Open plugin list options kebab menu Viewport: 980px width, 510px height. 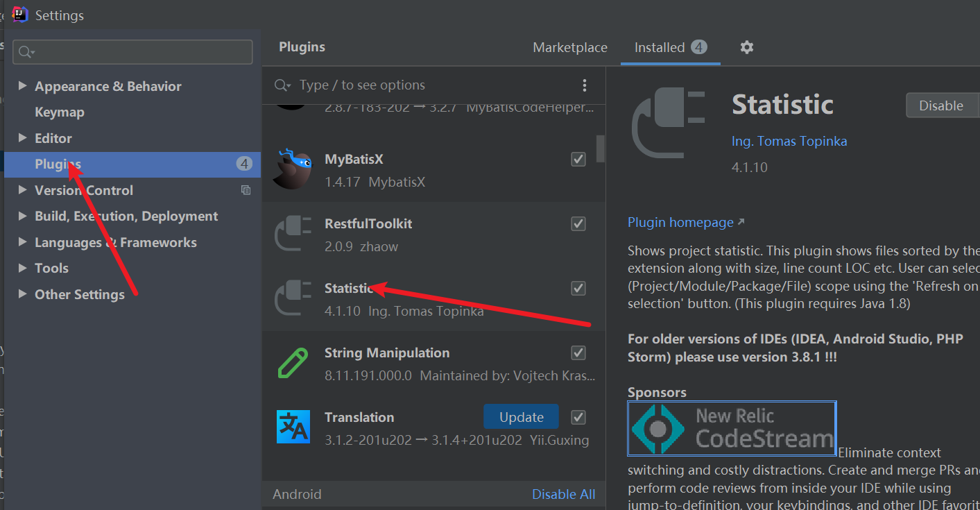point(585,85)
